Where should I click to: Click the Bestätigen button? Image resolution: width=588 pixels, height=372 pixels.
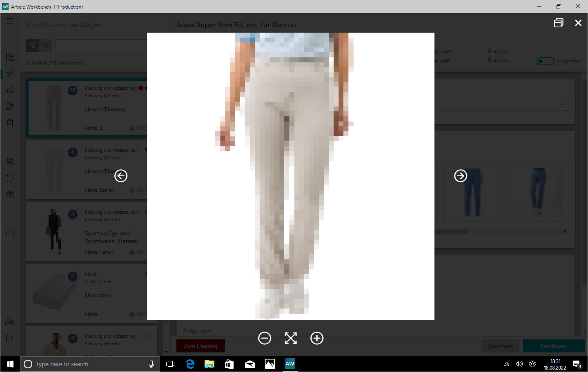(554, 346)
